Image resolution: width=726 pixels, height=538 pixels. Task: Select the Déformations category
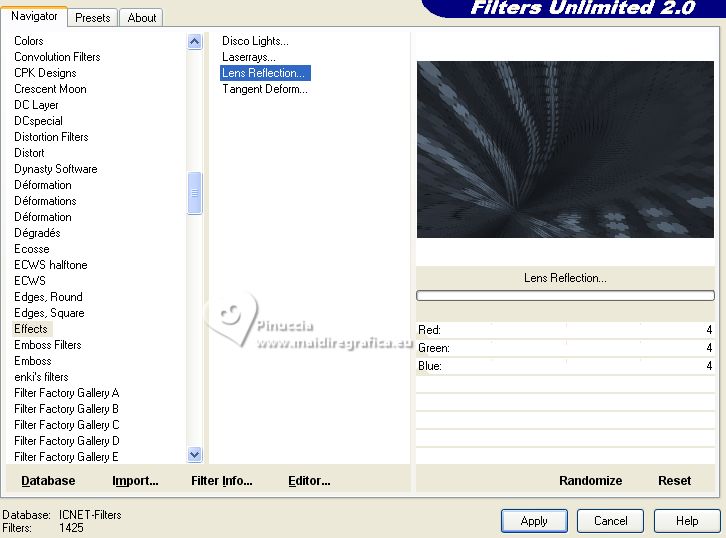[45, 200]
